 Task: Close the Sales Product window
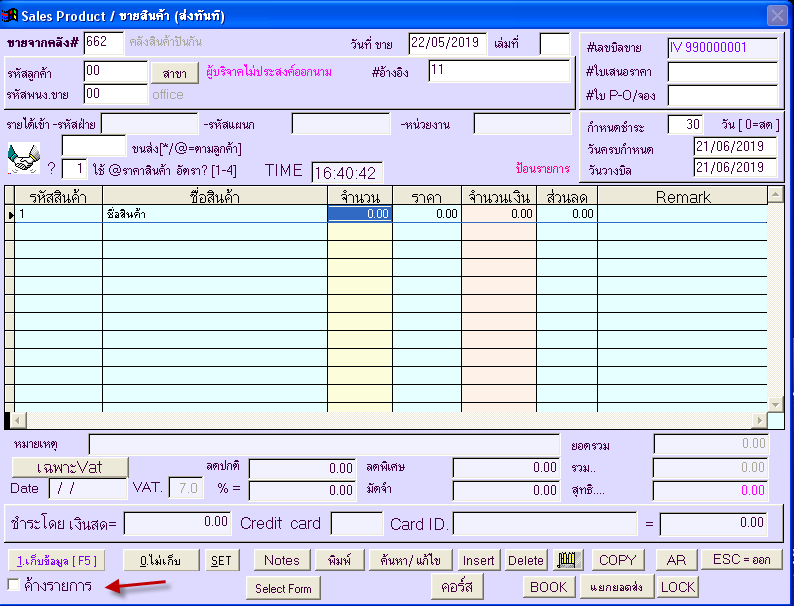[776, 15]
